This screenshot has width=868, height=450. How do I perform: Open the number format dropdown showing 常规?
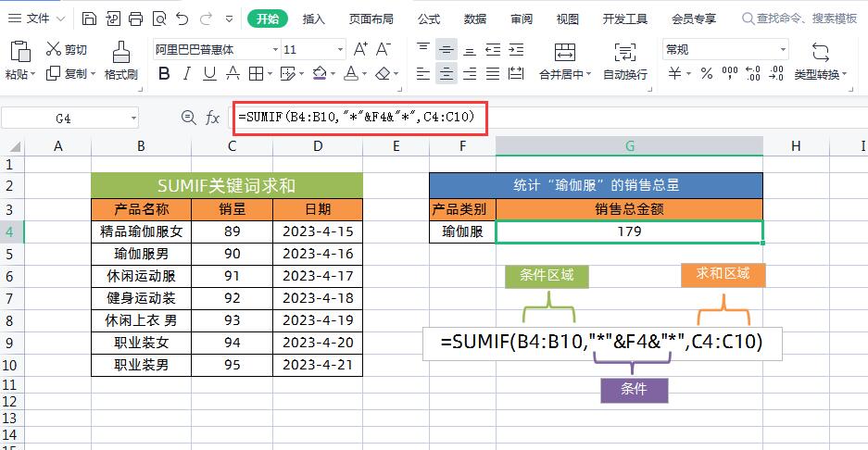(x=783, y=50)
